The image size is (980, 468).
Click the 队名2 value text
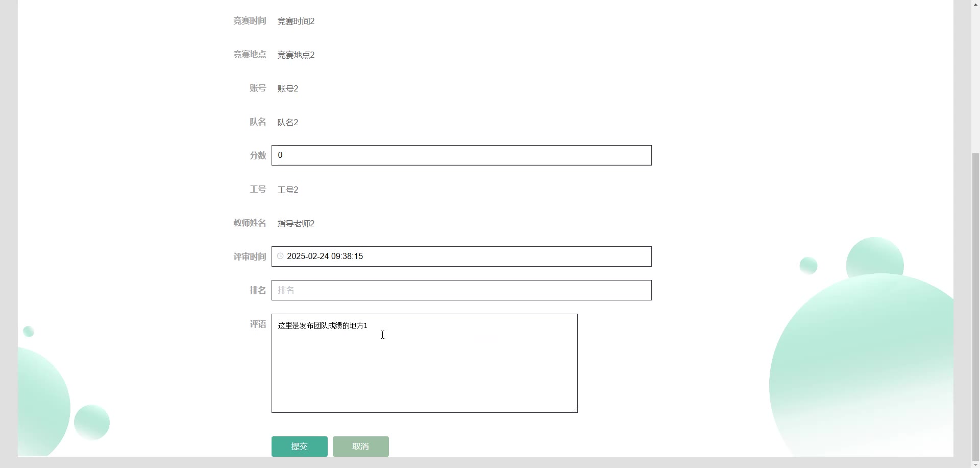[x=288, y=122]
